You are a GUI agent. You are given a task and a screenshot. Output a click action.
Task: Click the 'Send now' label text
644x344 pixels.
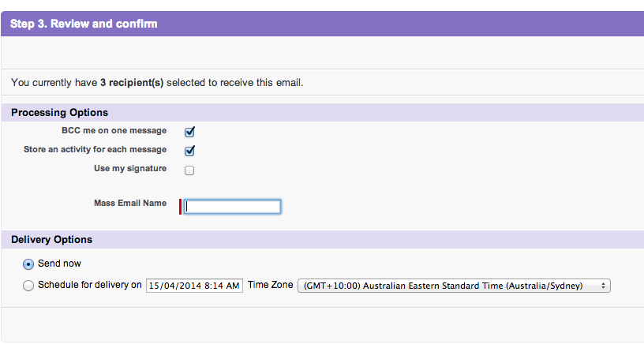click(x=60, y=264)
